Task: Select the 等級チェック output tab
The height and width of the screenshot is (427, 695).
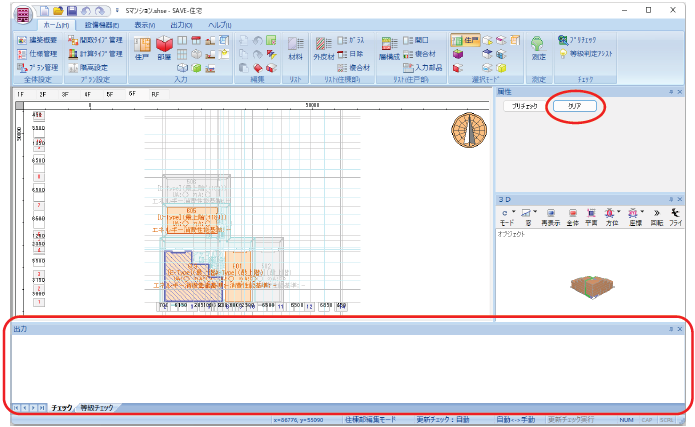Action: 97,408
